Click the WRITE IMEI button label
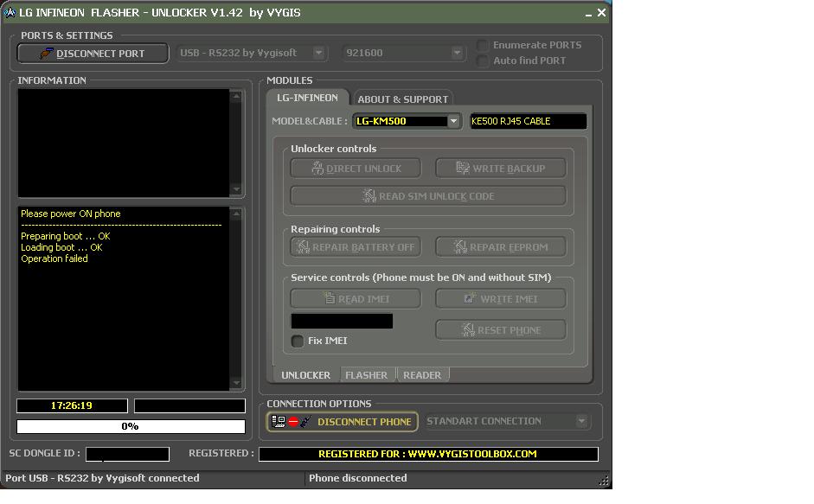This screenshot has height=504, width=814. 509,299
